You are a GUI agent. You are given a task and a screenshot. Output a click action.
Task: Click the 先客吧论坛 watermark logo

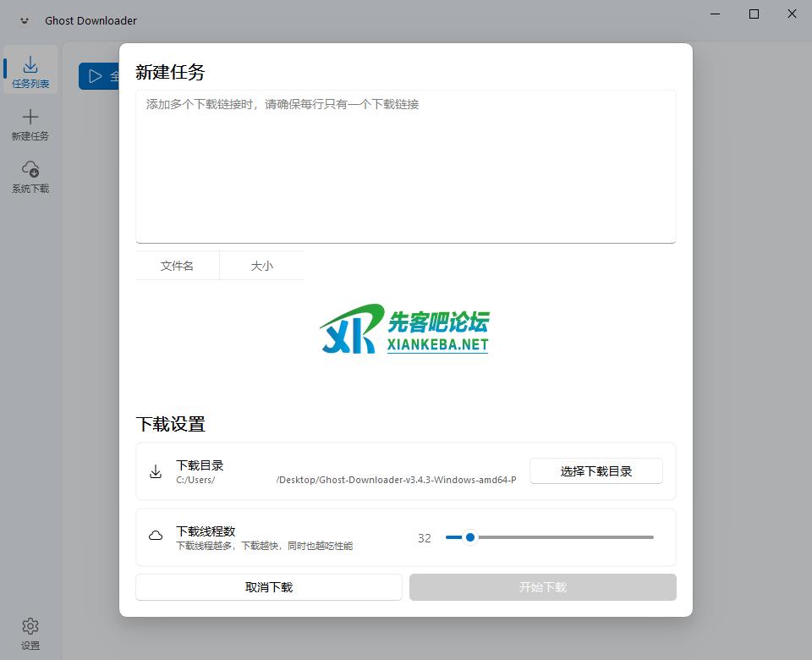(405, 330)
